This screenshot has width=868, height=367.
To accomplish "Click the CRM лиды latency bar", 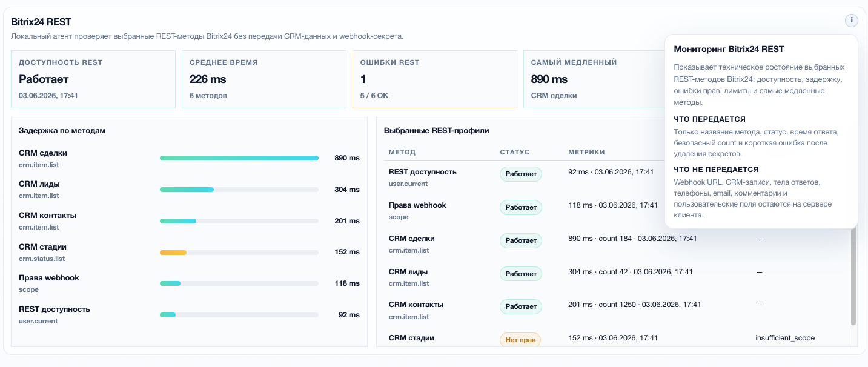I will (x=239, y=190).
